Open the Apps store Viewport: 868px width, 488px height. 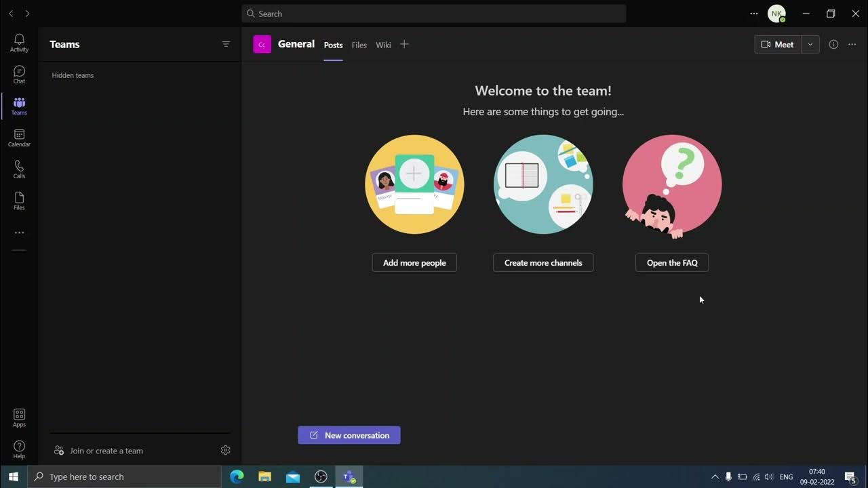click(19, 418)
